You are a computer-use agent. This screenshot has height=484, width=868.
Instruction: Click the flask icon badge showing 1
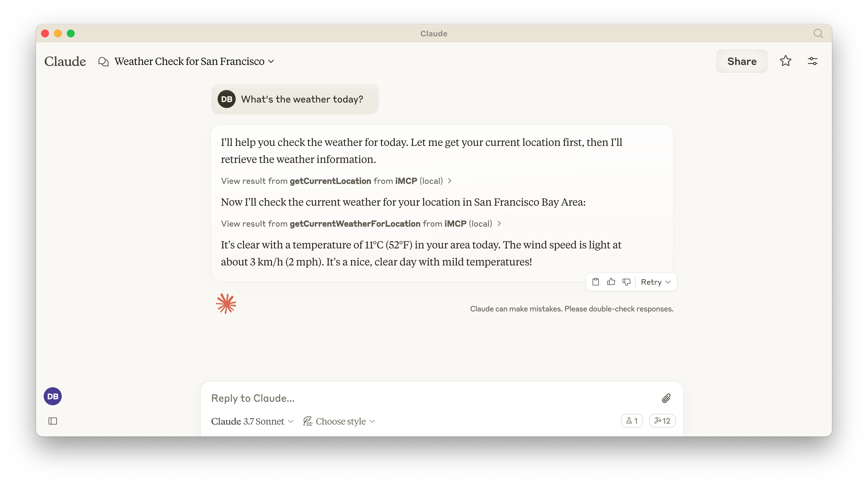(631, 421)
